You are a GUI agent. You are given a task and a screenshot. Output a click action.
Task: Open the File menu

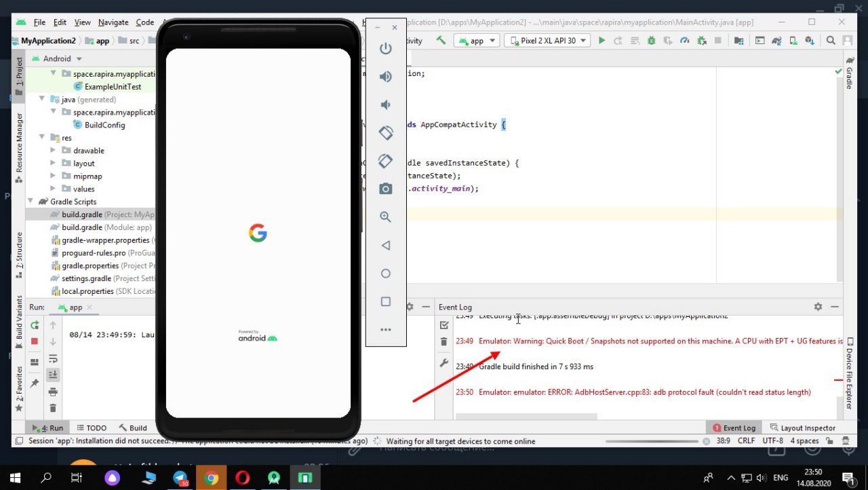[x=39, y=22]
